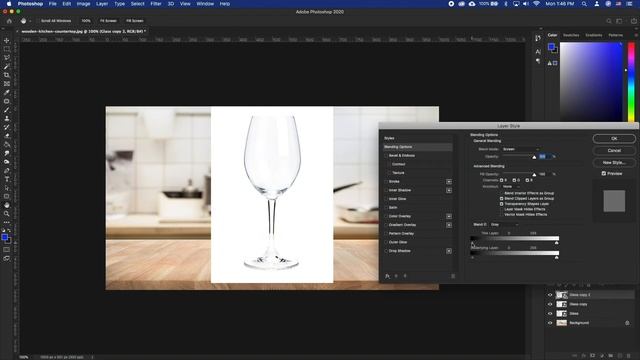Switch to the Gradients tab
The height and width of the screenshot is (360, 640).
593,35
